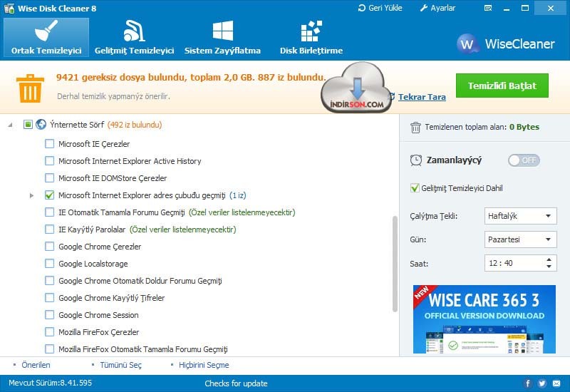The height and width of the screenshot is (392, 570).
Task: Click the feedback icon in title bar
Action: 488,8
